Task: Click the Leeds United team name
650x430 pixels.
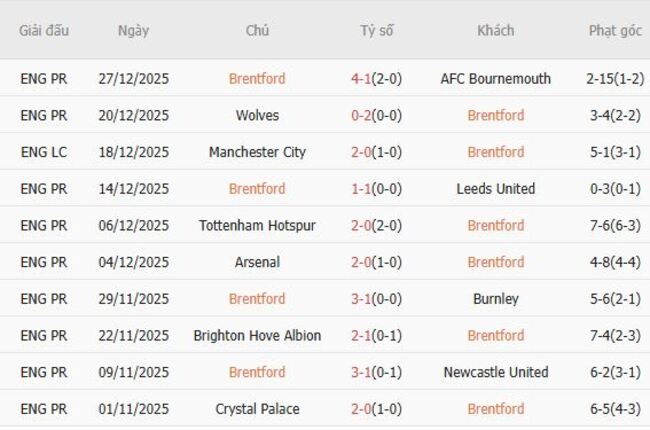Action: click(495, 189)
